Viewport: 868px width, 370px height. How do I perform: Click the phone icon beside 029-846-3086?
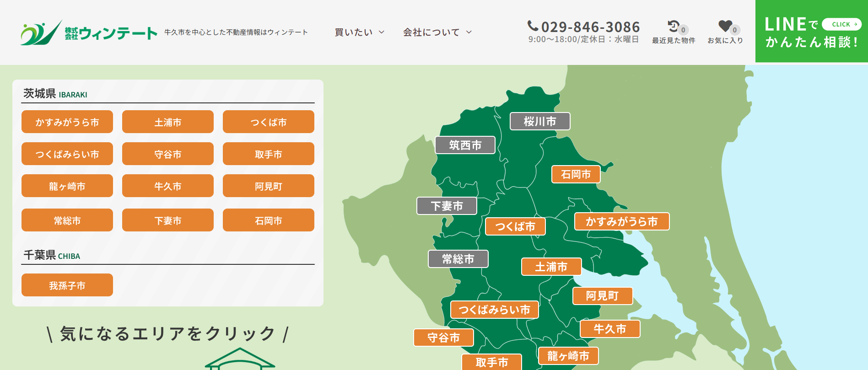tap(533, 26)
